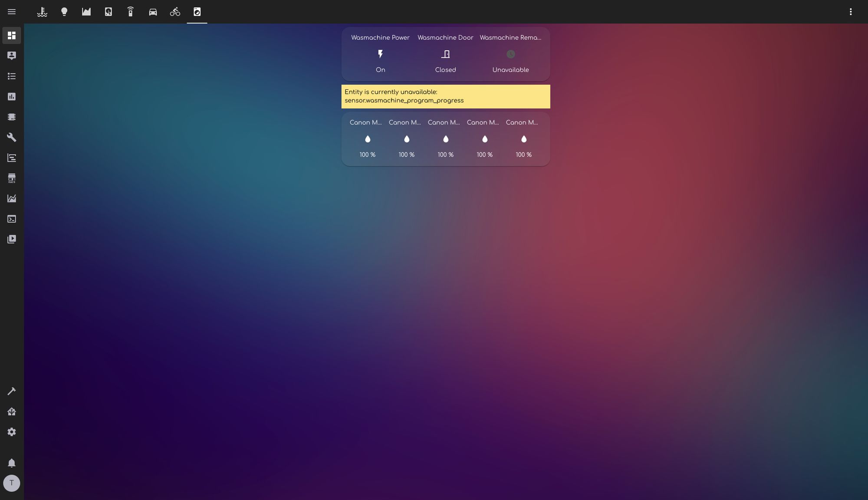Open Wasmachine Door entity showing Closed
This screenshot has width=868, height=500.
click(x=445, y=54)
